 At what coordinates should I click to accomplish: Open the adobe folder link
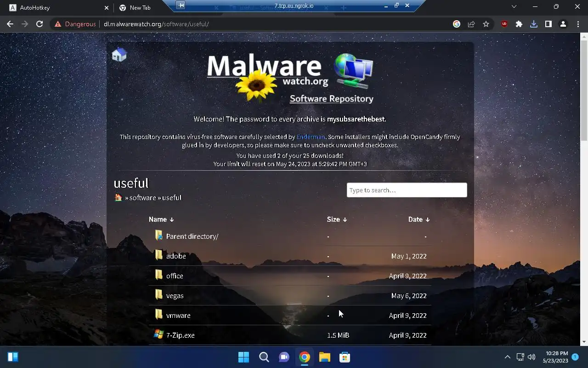176,256
